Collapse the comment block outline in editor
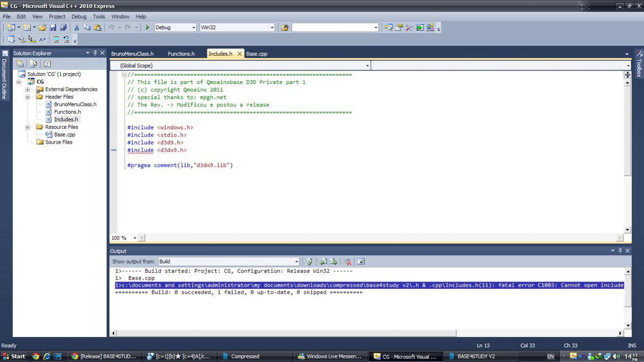 tap(124, 74)
